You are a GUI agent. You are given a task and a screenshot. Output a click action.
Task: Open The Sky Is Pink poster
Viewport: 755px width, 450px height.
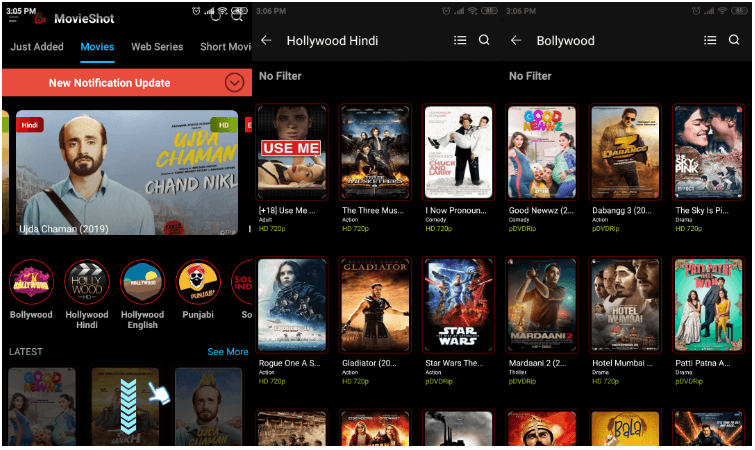tap(708, 152)
